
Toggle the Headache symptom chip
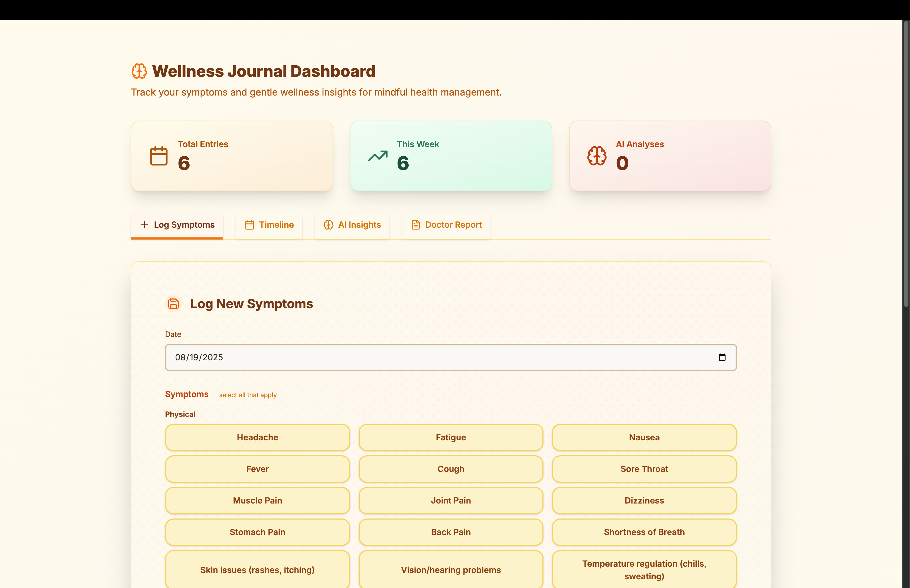click(257, 437)
